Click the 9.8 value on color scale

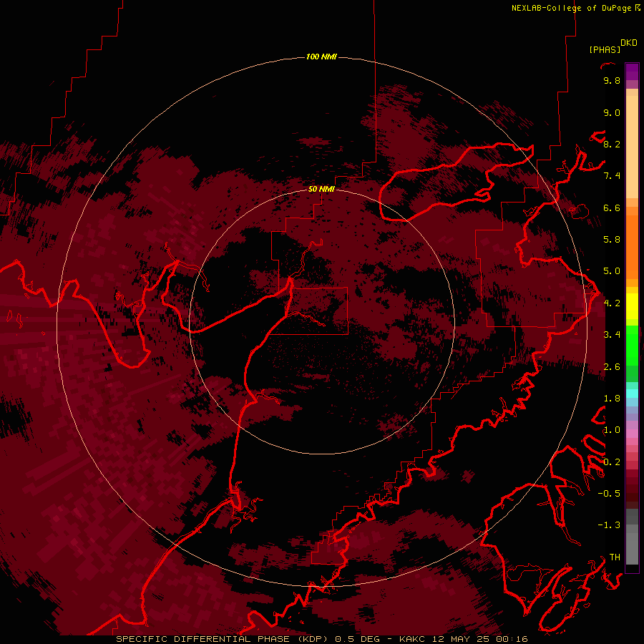pos(612,80)
